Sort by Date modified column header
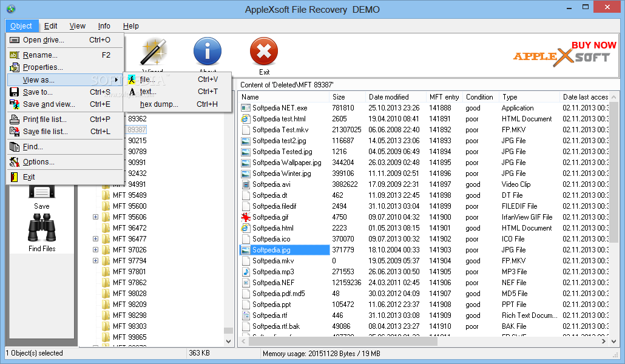Screen dimensions: 625x364 pyautogui.click(x=396, y=97)
